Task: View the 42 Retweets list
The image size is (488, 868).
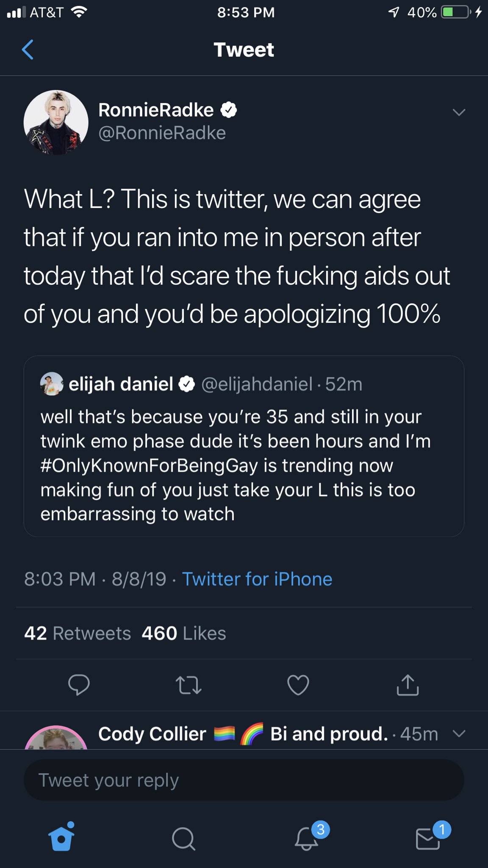Action: point(78,633)
